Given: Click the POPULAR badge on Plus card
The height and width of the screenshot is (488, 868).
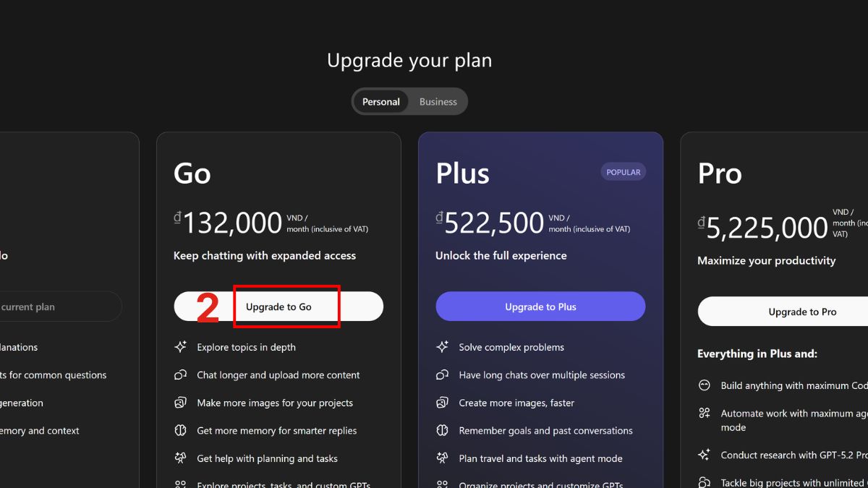Looking at the screenshot, I should point(623,172).
